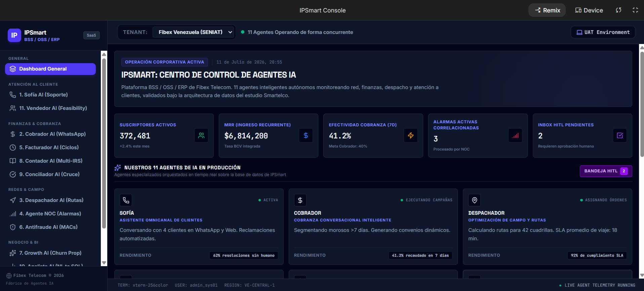
Task: Click the Despachador AI navigation arrow icon
Action: click(13, 200)
